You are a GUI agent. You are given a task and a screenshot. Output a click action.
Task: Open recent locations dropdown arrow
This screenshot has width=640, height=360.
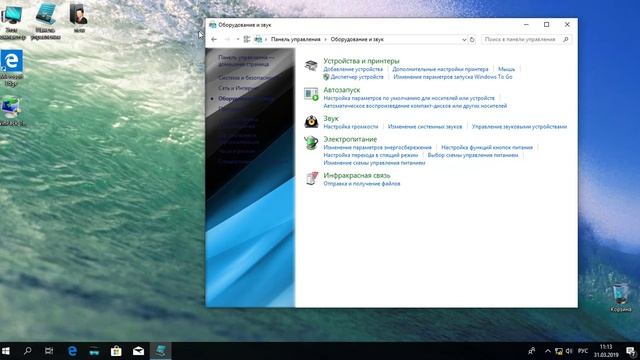click(238, 39)
